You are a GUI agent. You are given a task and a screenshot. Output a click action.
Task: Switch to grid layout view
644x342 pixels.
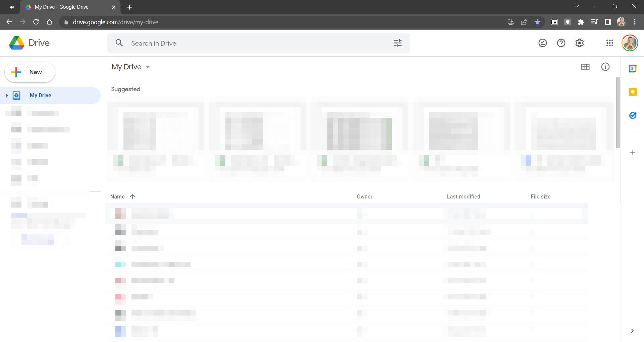585,67
